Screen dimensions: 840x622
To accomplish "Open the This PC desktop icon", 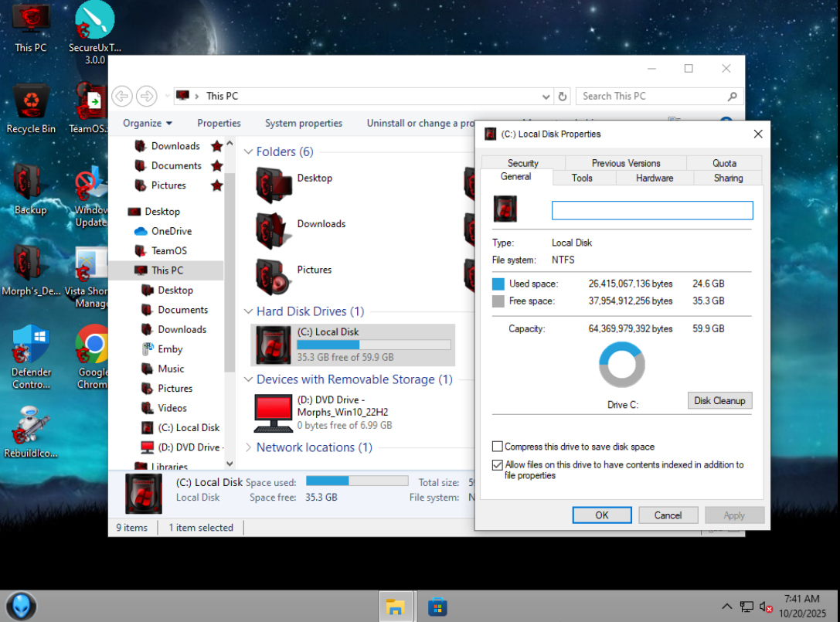I will tap(31, 28).
